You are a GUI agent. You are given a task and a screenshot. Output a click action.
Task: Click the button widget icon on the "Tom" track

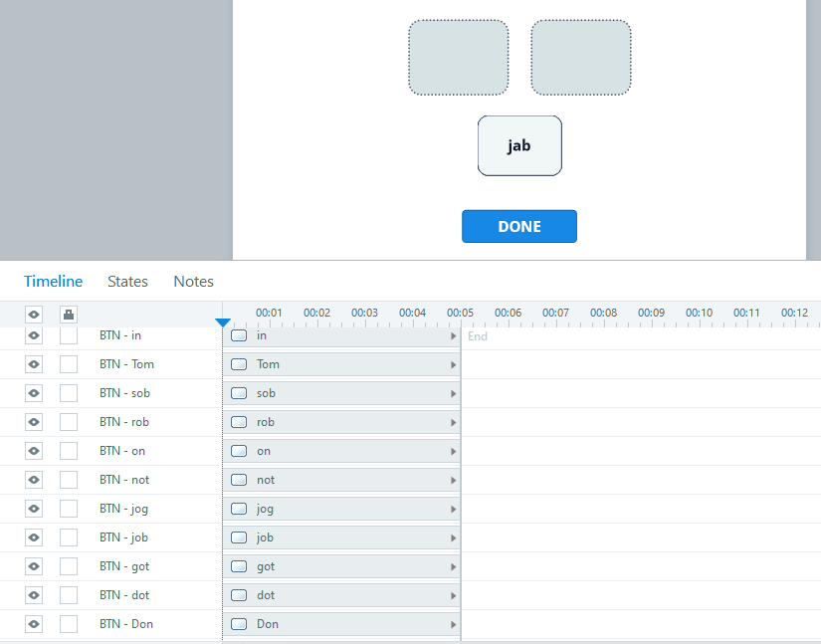click(238, 364)
